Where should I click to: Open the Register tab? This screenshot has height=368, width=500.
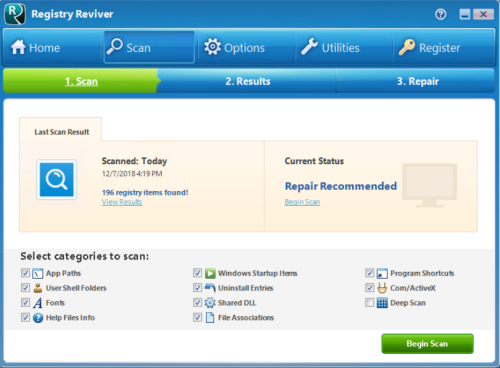tap(444, 47)
